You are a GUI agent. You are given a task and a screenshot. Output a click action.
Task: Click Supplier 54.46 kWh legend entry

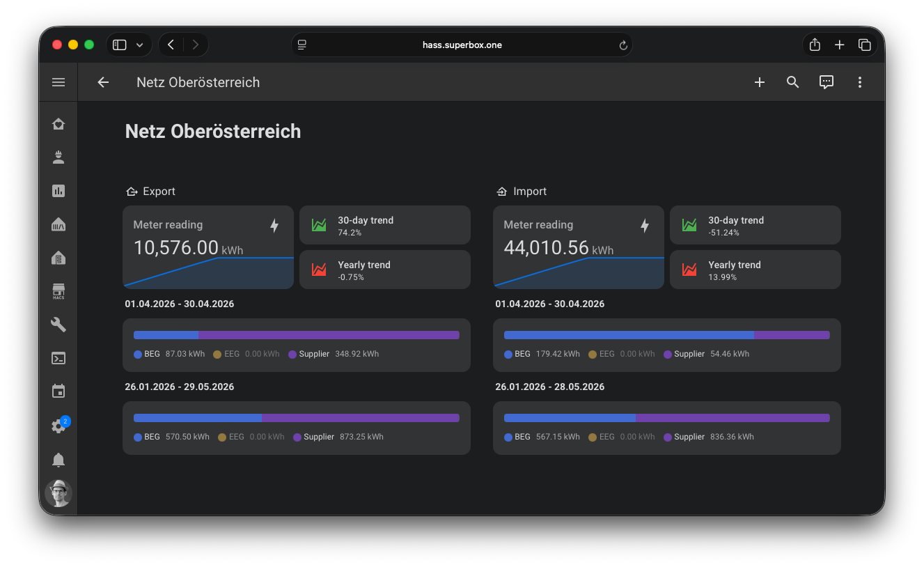(x=707, y=354)
